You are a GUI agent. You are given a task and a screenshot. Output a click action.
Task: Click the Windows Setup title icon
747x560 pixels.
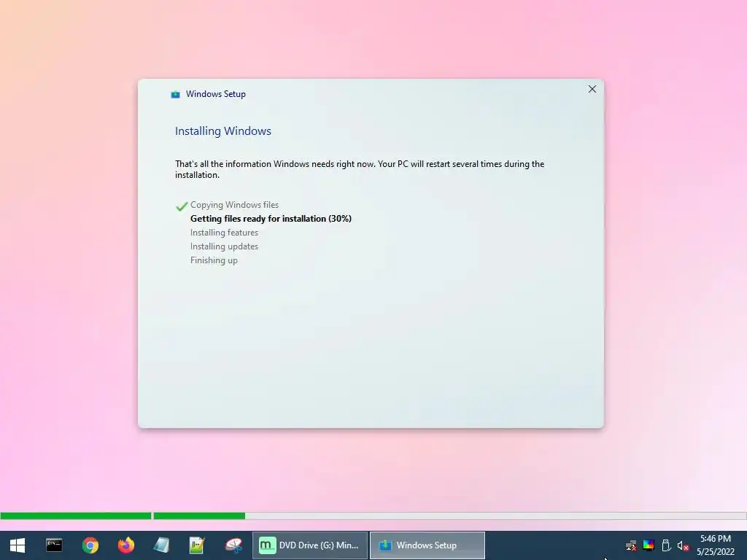tap(175, 94)
